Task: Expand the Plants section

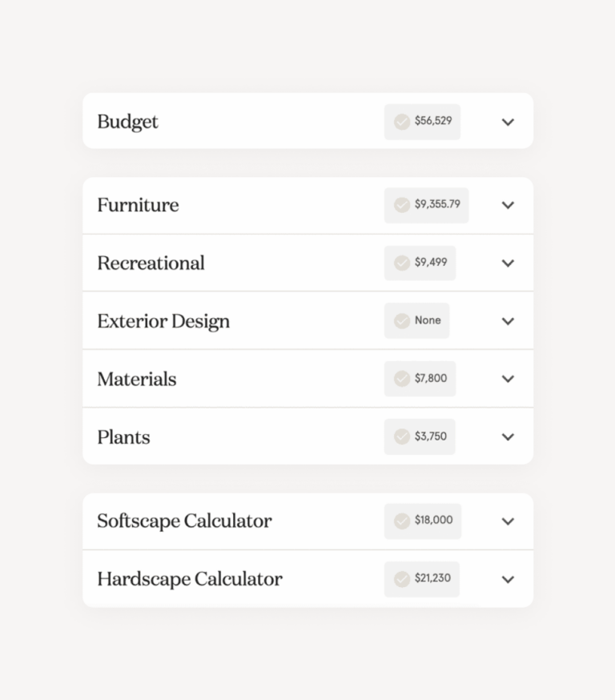Action: click(508, 436)
